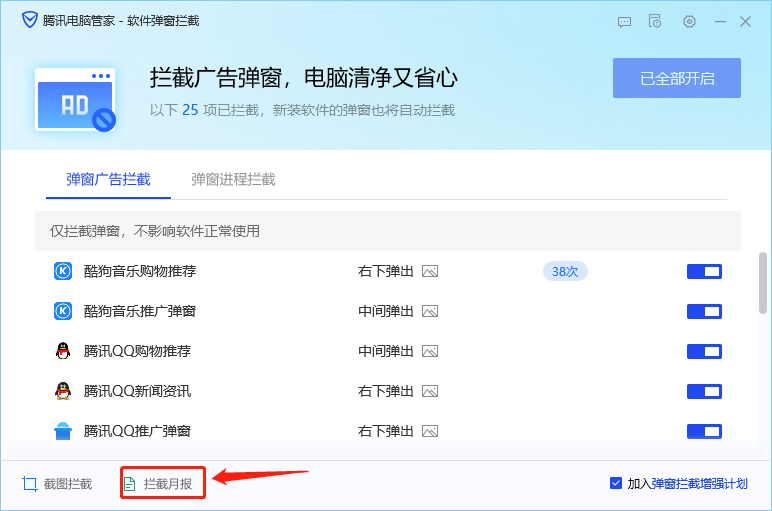Toggle blocking for 腾讯QQ推广弹窗
772x511 pixels.
[704, 431]
